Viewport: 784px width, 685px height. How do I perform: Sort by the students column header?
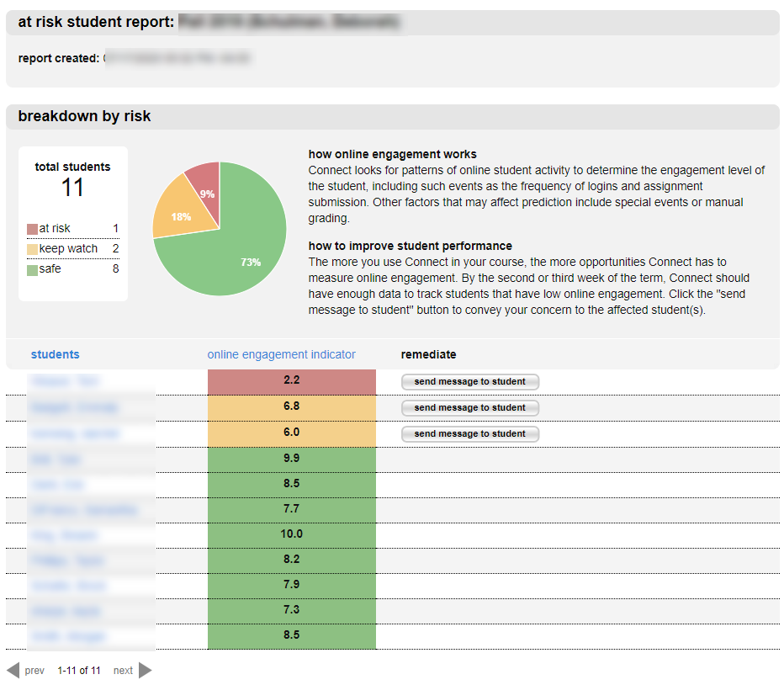(56, 354)
